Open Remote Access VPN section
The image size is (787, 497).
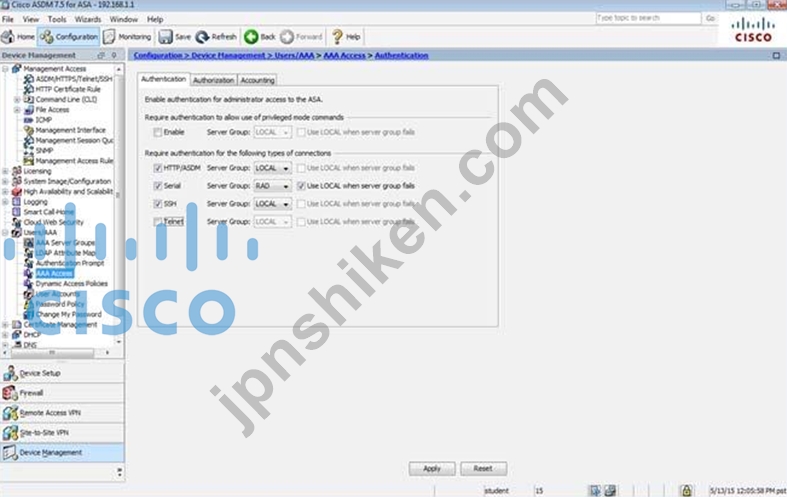click(x=62, y=413)
